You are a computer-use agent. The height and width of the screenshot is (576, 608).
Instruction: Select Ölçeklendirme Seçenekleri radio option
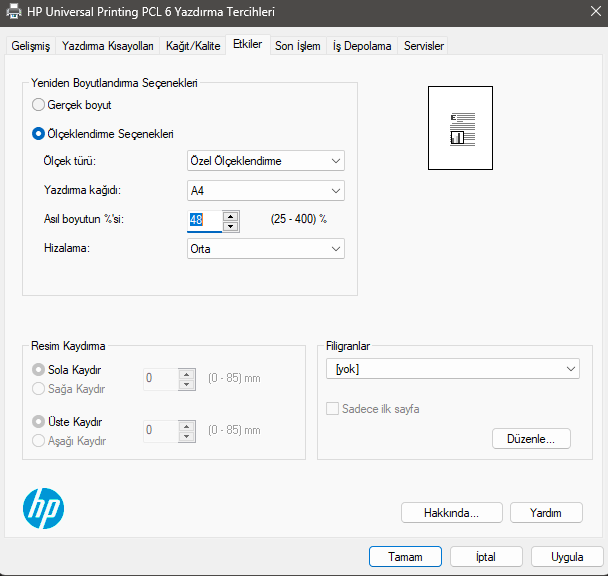point(39,133)
